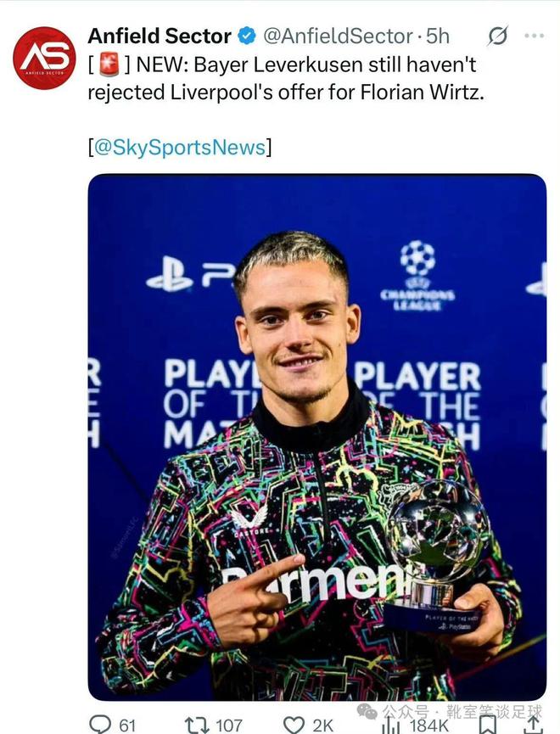The width and height of the screenshot is (560, 734).
Task: Click the 2K likes count
Action: (x=322, y=725)
